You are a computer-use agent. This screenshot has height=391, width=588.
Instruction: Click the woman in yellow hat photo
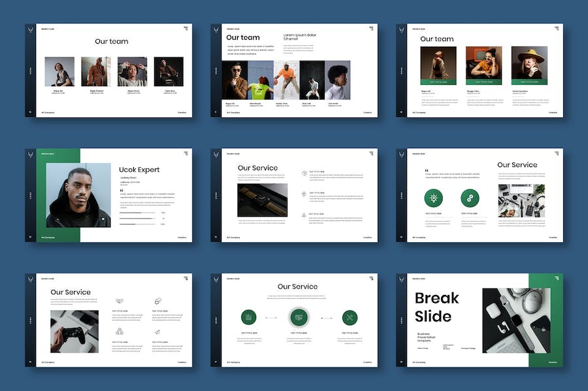pos(529,63)
